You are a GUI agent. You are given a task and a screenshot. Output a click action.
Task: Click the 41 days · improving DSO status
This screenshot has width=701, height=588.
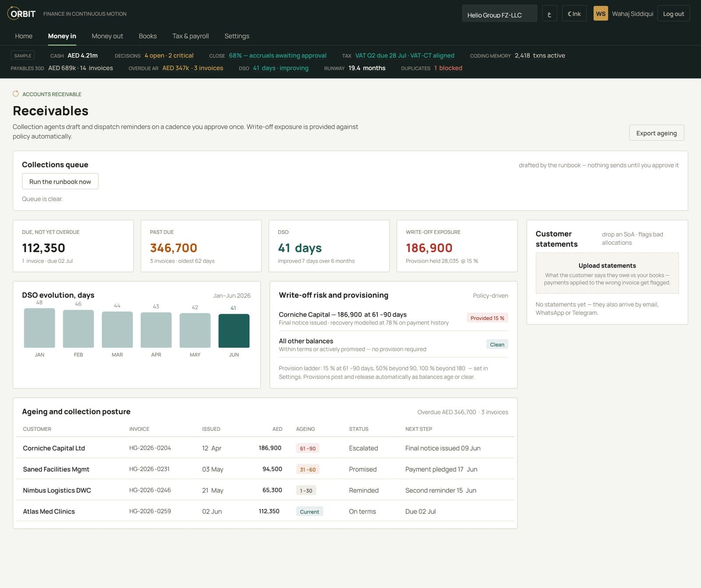pos(280,68)
